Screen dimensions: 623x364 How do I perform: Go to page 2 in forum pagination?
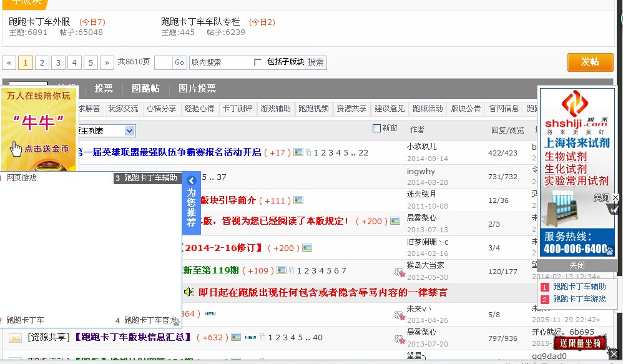point(42,62)
